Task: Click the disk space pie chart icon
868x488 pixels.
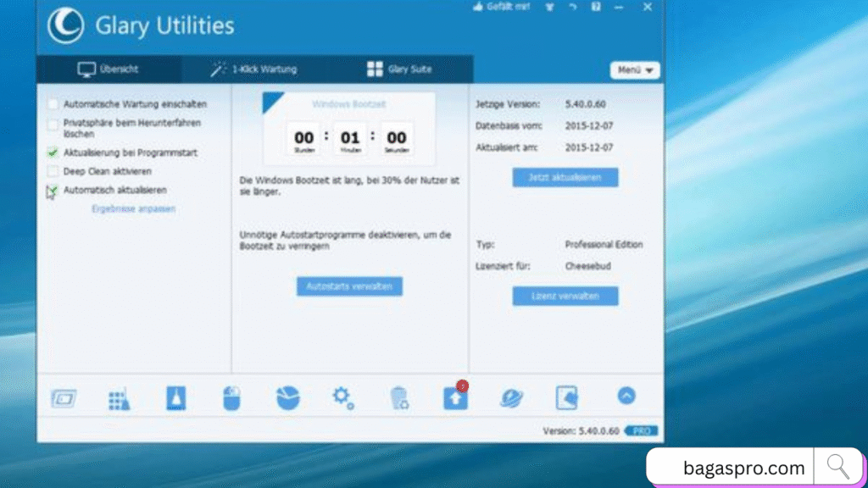Action: (287, 396)
